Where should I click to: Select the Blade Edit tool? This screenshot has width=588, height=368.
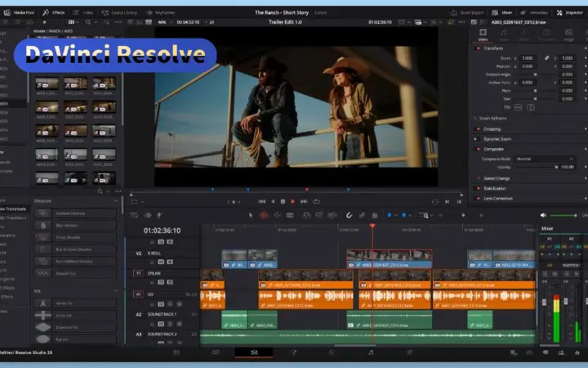coord(290,215)
